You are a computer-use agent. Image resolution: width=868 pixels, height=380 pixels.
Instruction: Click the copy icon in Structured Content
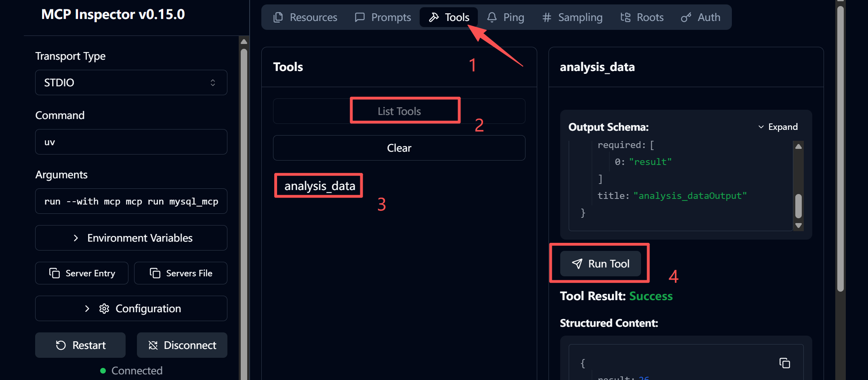point(784,363)
